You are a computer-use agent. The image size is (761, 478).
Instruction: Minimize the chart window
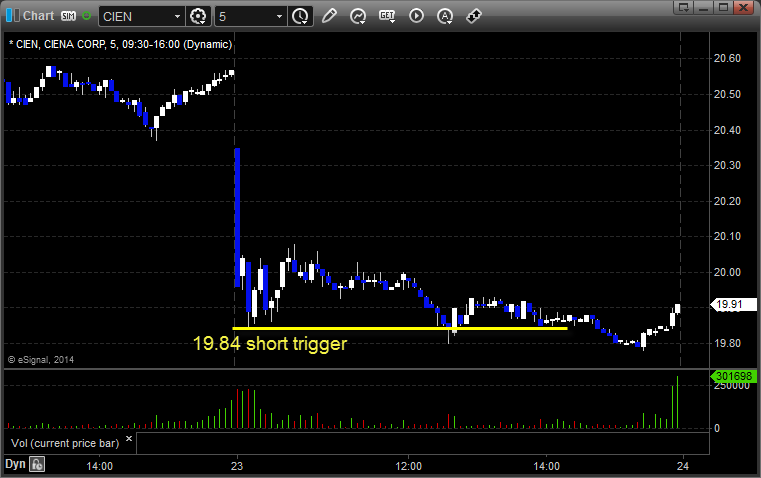click(x=704, y=7)
